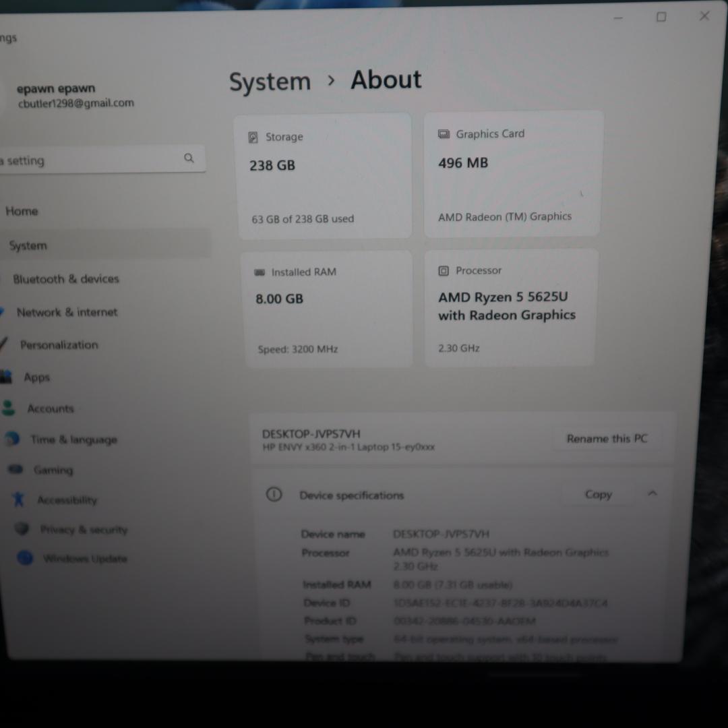Open Windows Update settings
Image resolution: width=728 pixels, height=728 pixels.
point(85,558)
